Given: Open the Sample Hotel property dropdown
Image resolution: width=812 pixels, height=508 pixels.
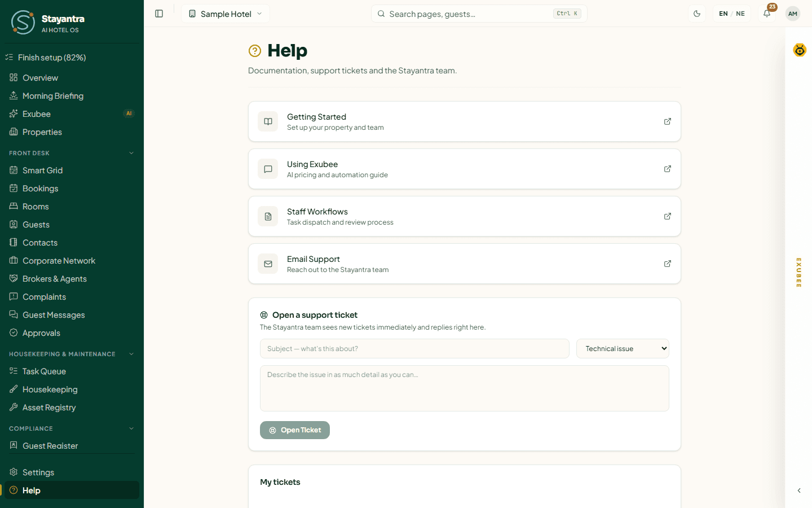Looking at the screenshot, I should coord(226,14).
